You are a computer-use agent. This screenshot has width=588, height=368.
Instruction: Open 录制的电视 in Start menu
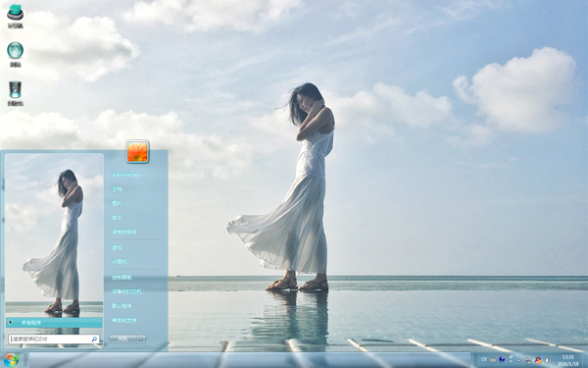[124, 232]
